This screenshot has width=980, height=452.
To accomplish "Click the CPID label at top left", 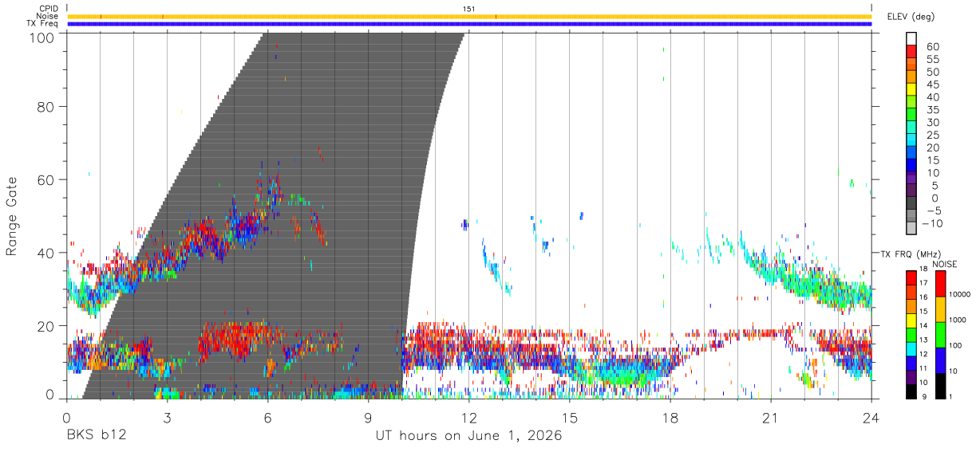I will point(48,9).
